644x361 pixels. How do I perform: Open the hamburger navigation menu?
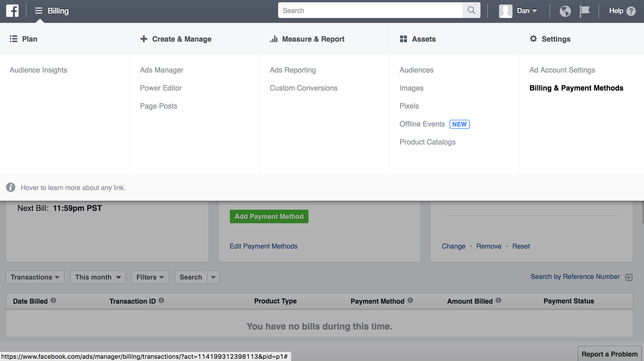pyautogui.click(x=38, y=11)
